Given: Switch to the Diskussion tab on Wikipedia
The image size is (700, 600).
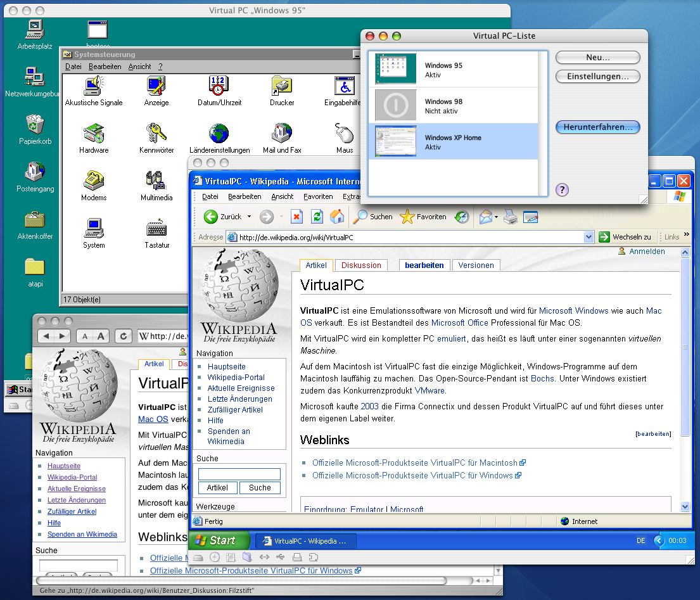Looking at the screenshot, I should [361, 265].
